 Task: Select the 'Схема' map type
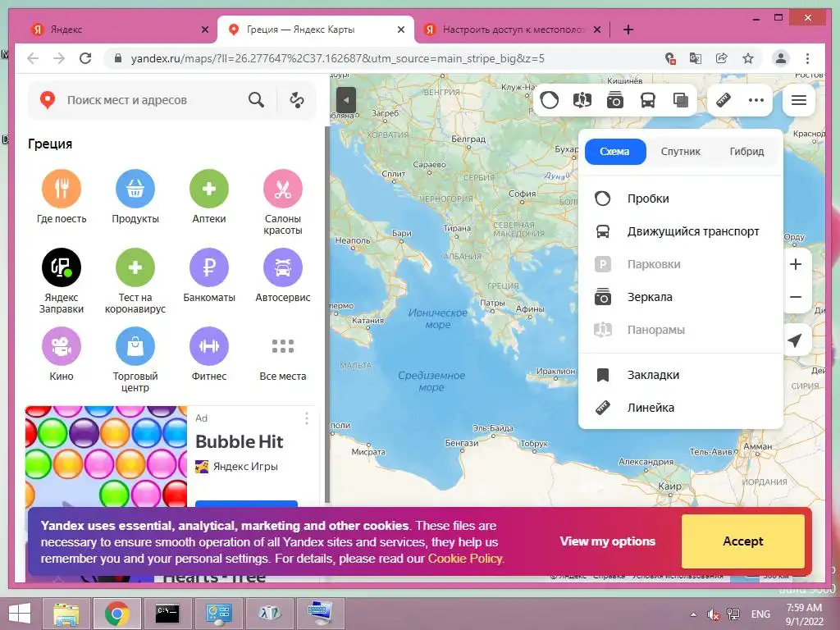615,152
